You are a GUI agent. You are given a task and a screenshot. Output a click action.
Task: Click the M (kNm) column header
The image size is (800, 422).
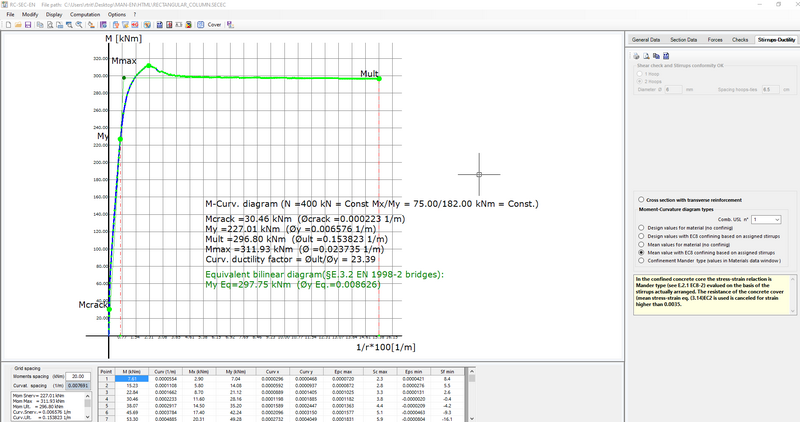point(132,371)
